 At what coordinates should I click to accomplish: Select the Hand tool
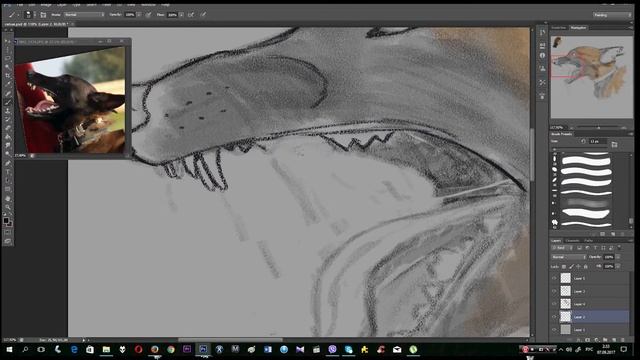click(x=8, y=199)
